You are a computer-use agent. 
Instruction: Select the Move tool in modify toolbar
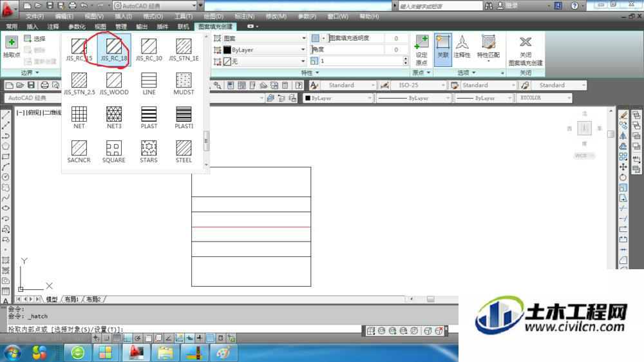(x=623, y=167)
